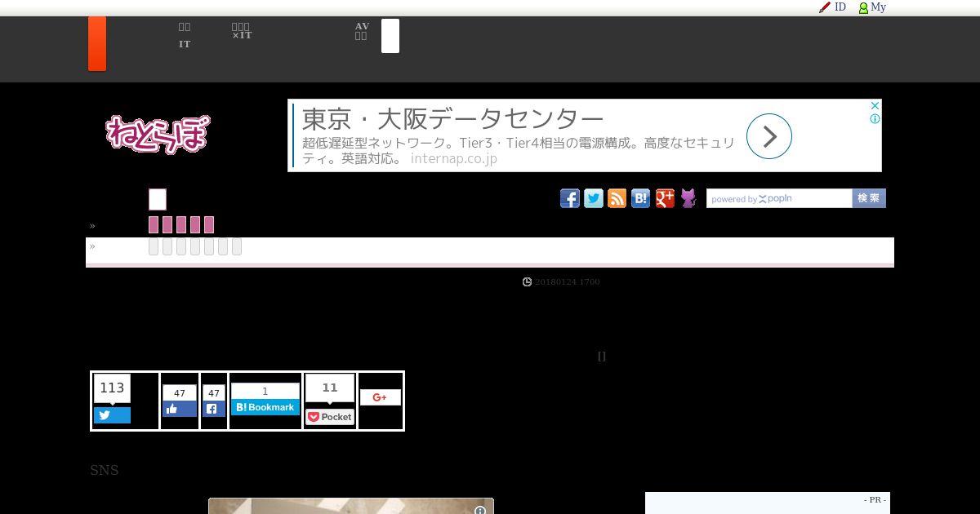
Task: Open the Twitter icon beside the search box
Action: pyautogui.click(x=594, y=198)
